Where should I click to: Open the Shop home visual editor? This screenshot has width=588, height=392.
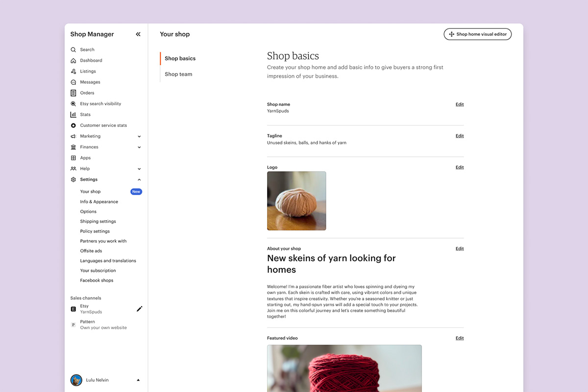pos(477,34)
